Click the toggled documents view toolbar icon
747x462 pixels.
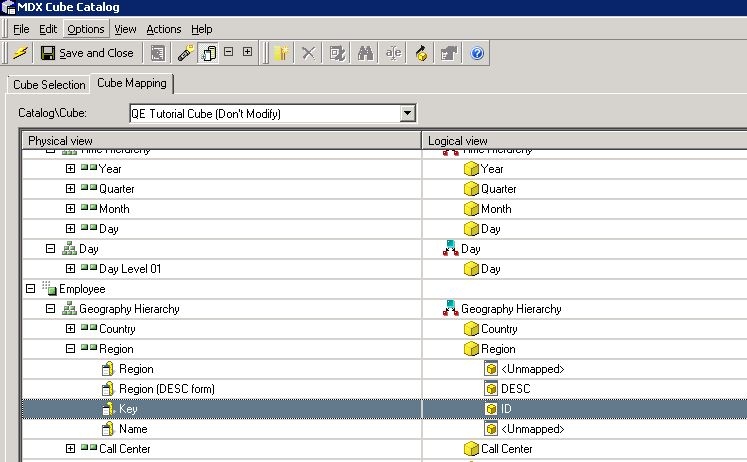[209, 53]
